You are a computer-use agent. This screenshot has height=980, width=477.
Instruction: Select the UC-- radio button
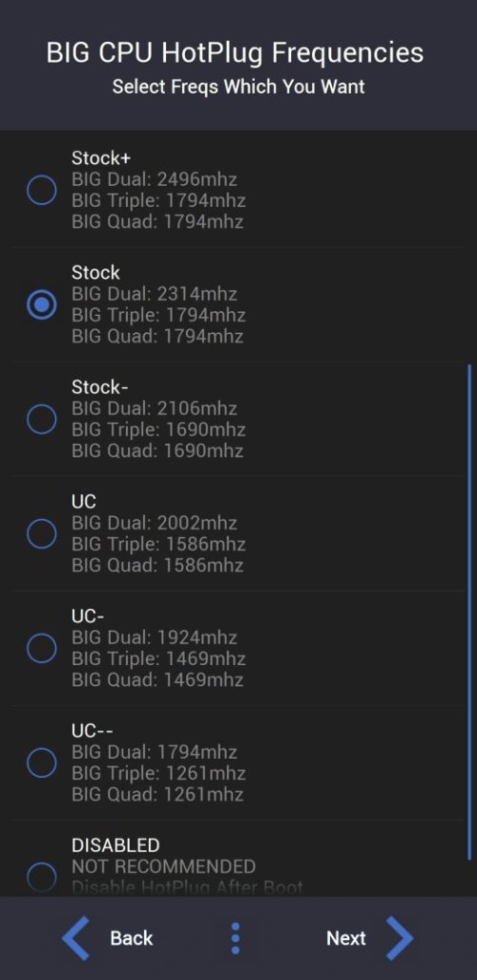pyautogui.click(x=42, y=762)
